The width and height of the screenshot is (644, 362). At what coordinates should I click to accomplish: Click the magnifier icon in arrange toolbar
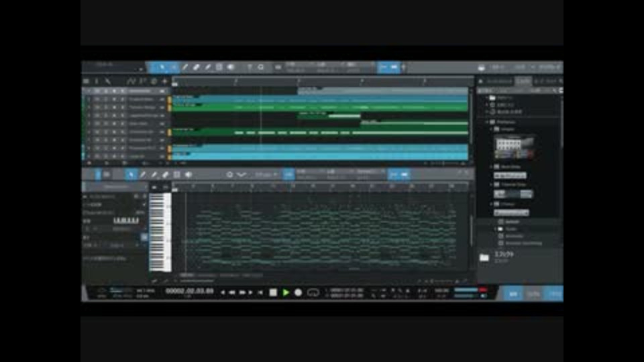point(261,67)
